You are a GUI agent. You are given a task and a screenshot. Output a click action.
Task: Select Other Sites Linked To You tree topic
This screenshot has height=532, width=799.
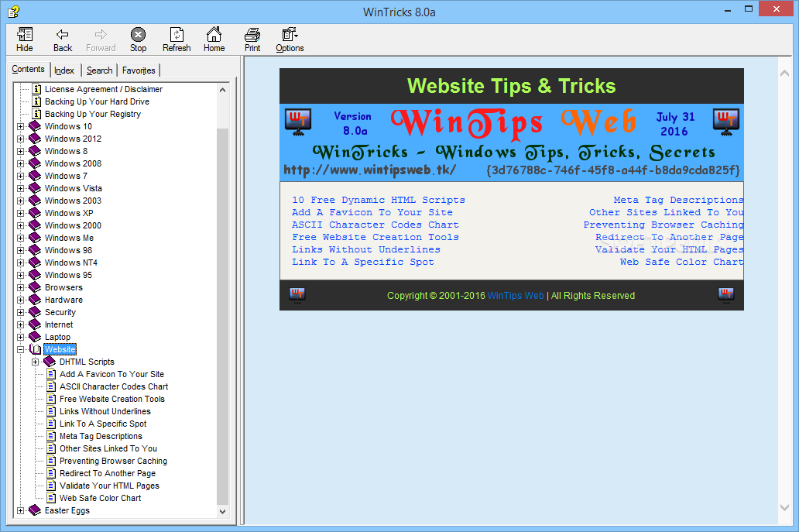tap(108, 448)
